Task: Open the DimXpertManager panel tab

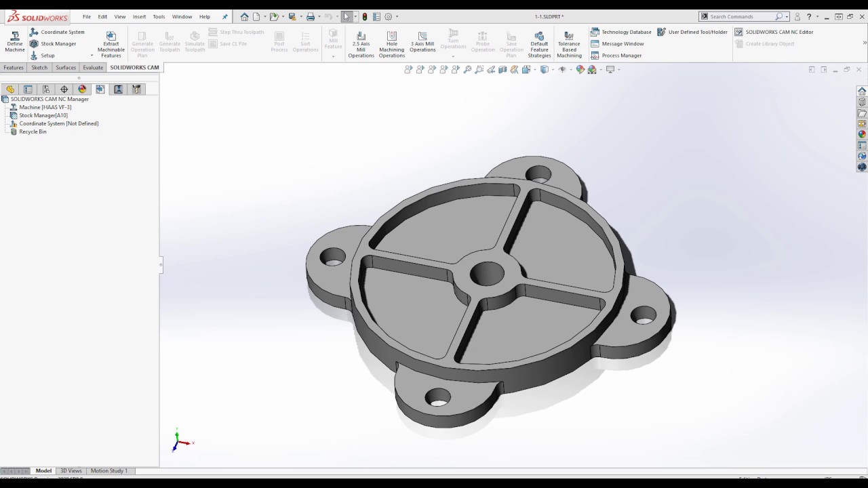Action: [x=64, y=89]
